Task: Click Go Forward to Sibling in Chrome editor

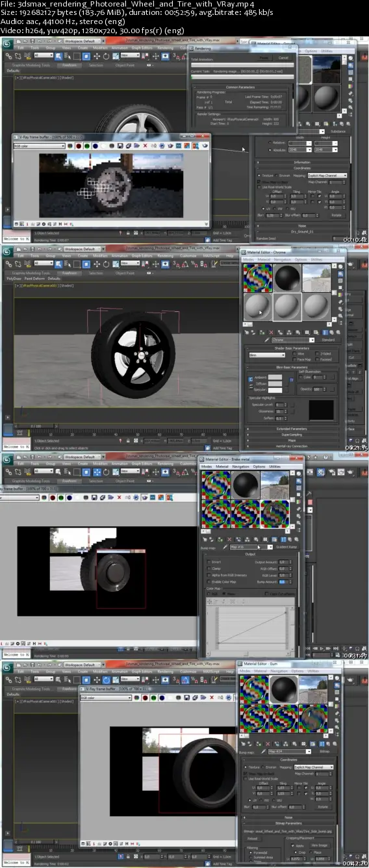Action: 338,333
